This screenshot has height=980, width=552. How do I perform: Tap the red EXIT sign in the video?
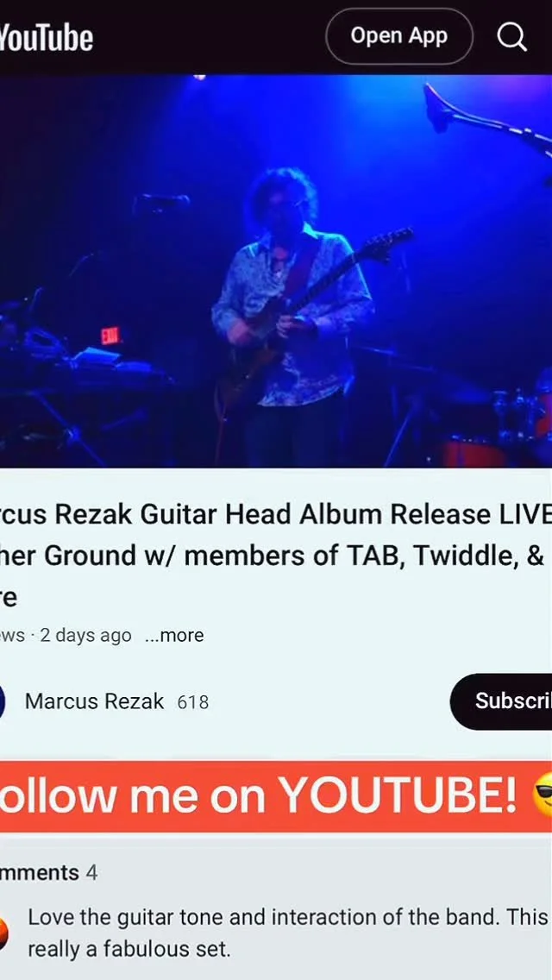[x=110, y=336]
